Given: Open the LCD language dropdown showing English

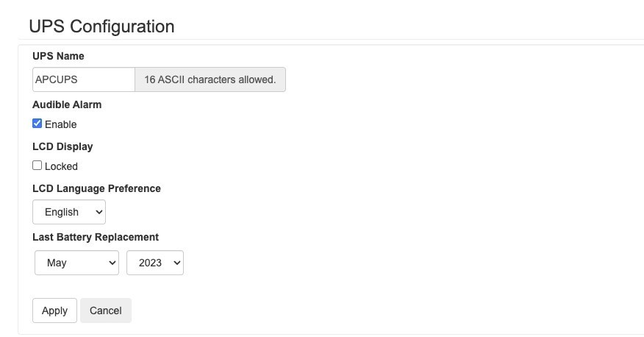Looking at the screenshot, I should click(68, 212).
